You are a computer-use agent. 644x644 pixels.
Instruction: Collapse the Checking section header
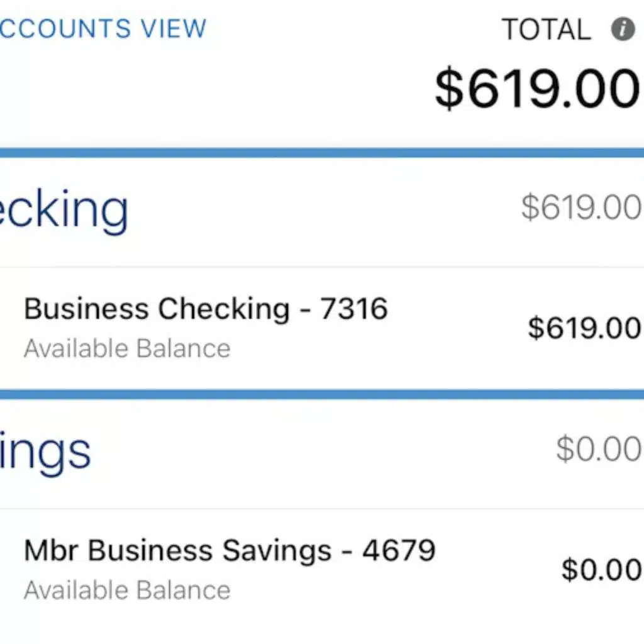[64, 210]
